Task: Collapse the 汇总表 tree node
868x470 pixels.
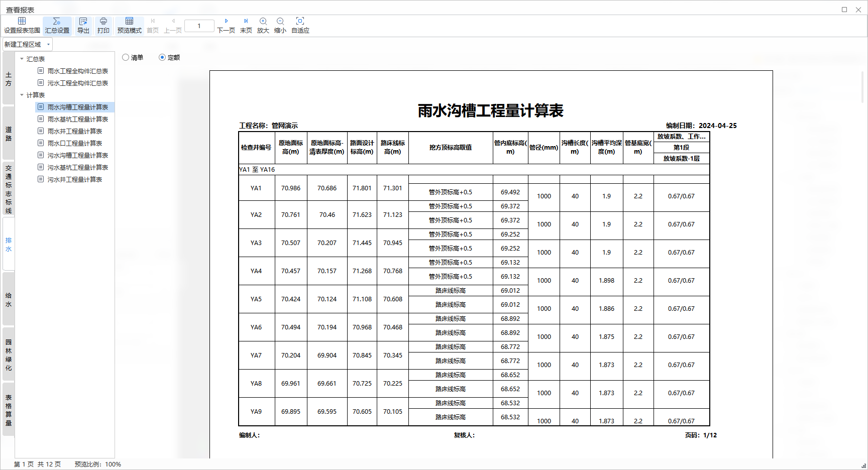Action: click(22, 59)
